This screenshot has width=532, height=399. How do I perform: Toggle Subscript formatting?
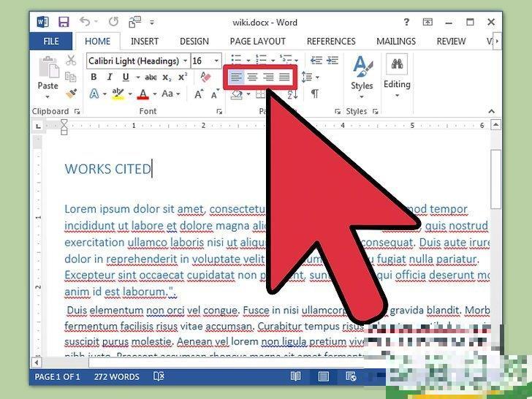(167, 77)
